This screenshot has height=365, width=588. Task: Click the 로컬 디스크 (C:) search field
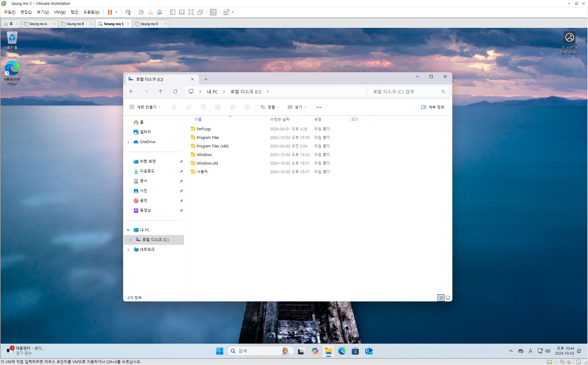(x=405, y=91)
